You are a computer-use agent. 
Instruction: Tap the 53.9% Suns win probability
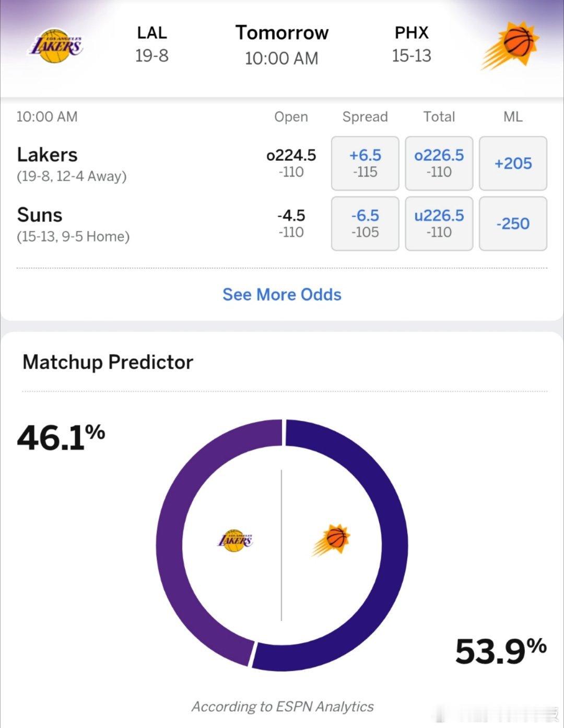tap(500, 651)
